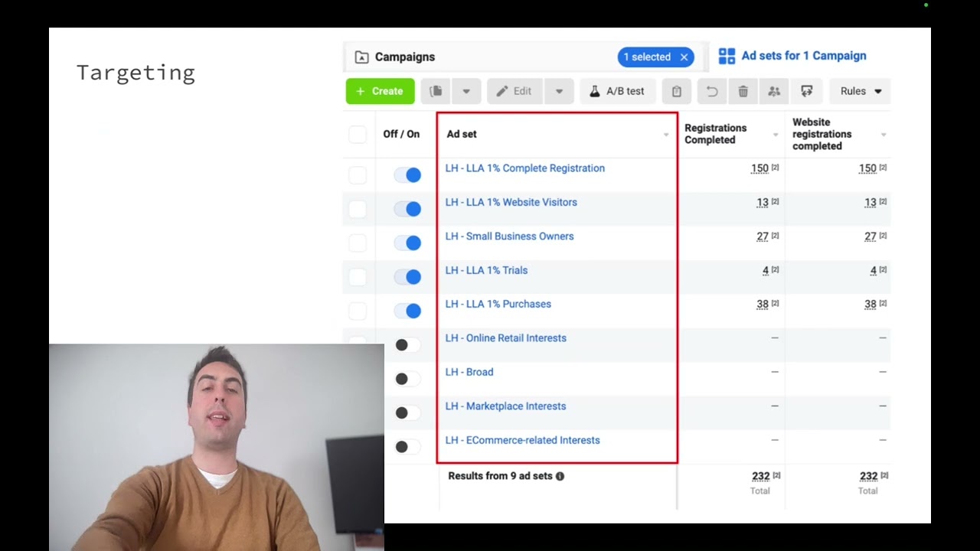This screenshot has height=551, width=980.
Task: Tick the select-all checkbox in the header
Action: (358, 135)
